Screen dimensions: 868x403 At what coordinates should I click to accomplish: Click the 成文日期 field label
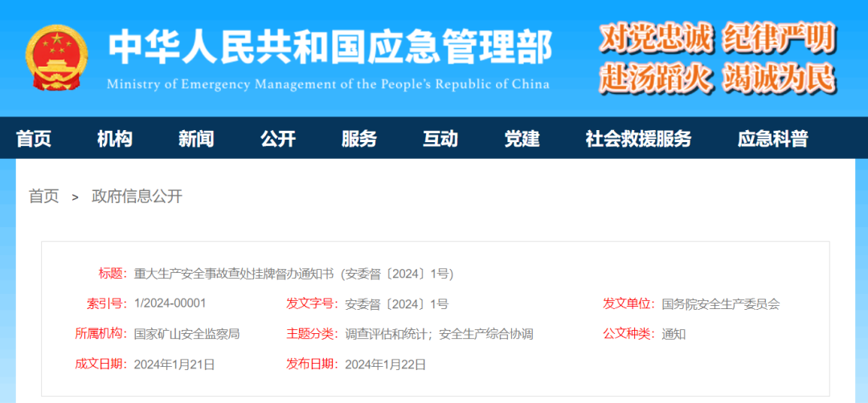click(101, 364)
